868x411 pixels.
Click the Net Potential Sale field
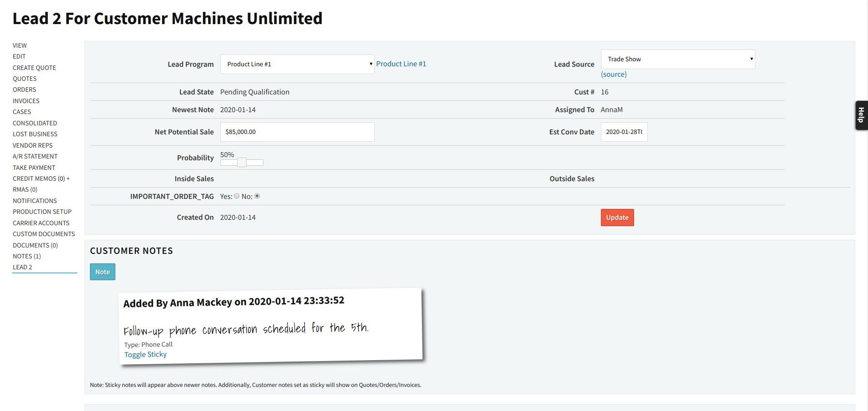click(x=297, y=132)
